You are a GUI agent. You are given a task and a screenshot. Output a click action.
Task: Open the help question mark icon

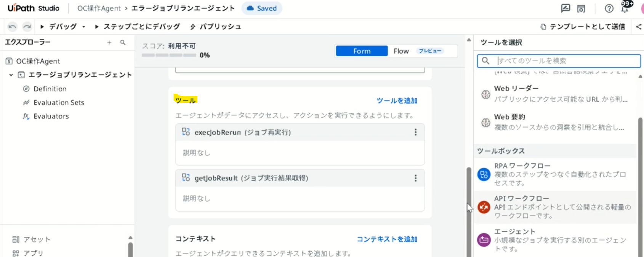coord(609,8)
